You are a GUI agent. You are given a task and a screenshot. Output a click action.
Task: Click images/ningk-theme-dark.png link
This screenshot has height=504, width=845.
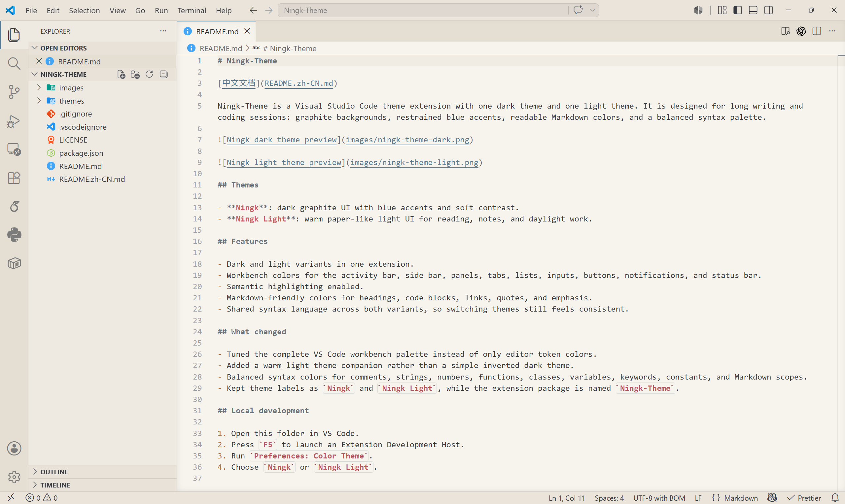point(407,140)
